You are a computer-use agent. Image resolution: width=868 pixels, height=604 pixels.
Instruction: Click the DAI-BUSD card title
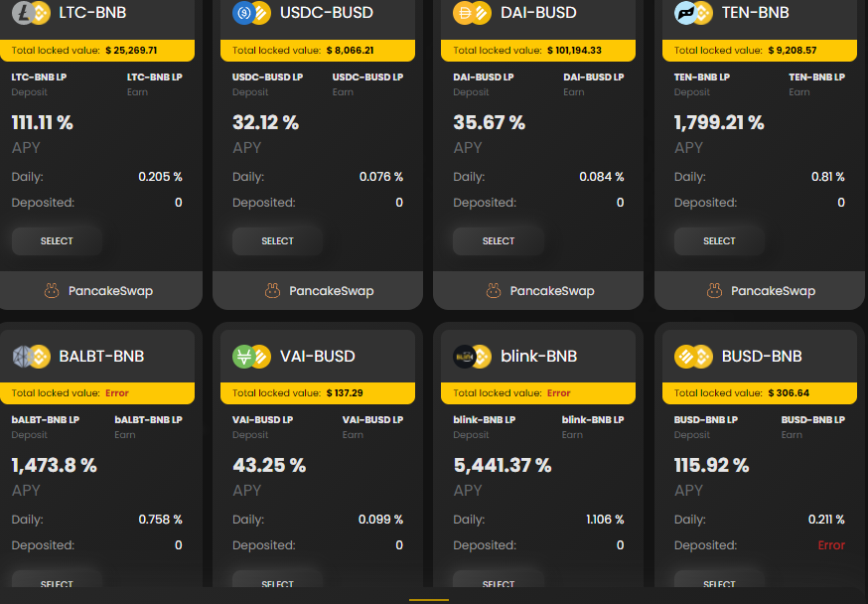(x=538, y=13)
